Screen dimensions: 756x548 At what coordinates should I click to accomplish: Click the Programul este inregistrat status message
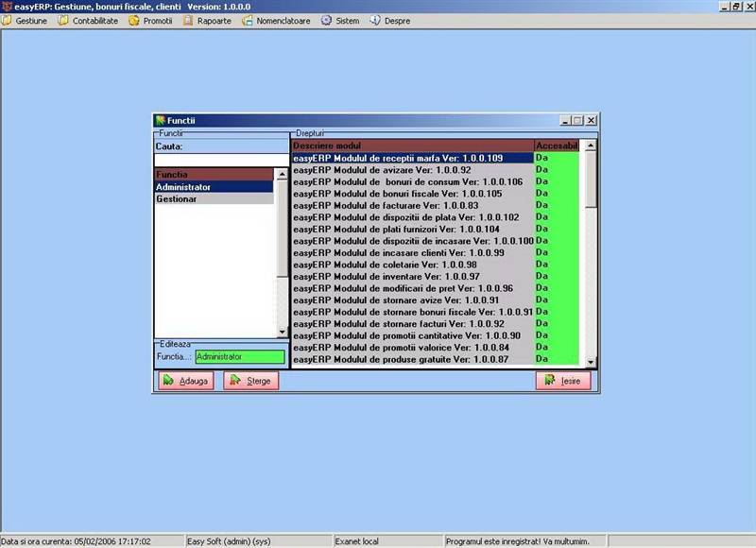(x=525, y=541)
